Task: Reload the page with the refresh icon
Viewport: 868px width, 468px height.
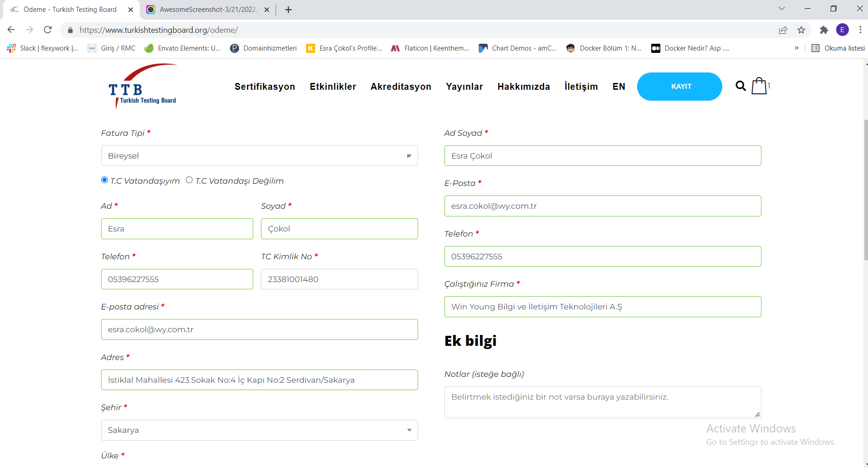Action: [48, 30]
